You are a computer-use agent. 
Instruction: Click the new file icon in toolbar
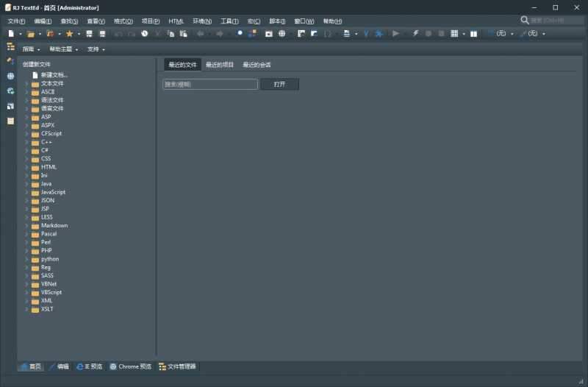10,34
